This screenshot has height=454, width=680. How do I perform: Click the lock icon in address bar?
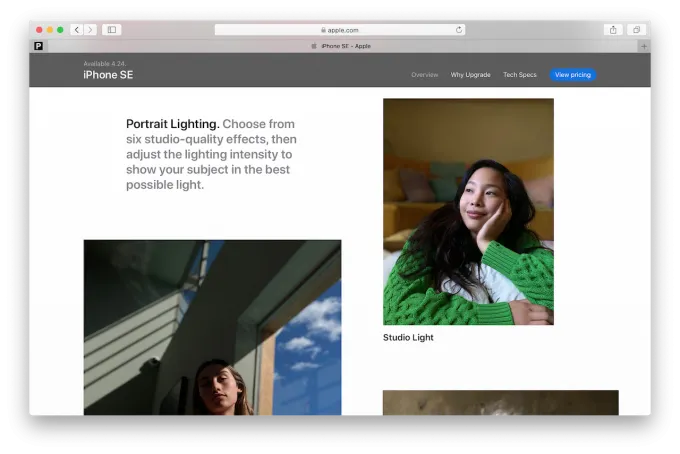[323, 30]
